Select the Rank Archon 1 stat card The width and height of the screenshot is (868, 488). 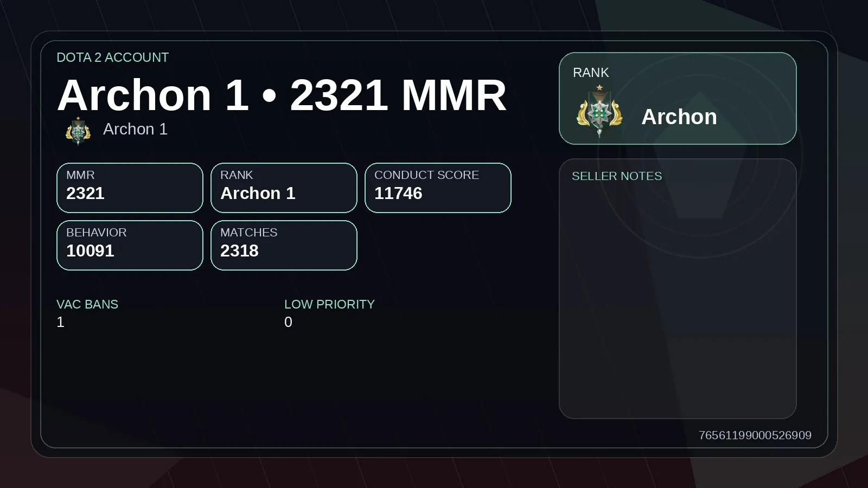(284, 188)
